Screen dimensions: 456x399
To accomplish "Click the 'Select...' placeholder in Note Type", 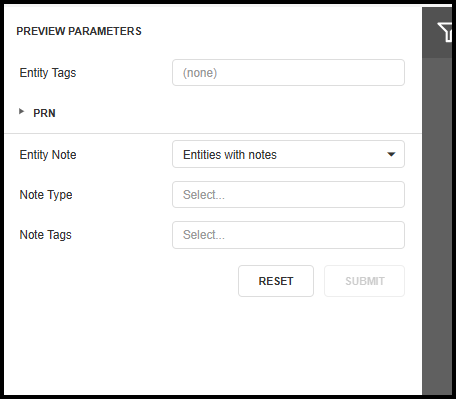I will click(x=204, y=195).
